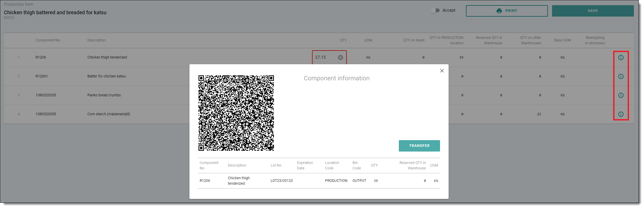
Task: Select component number R1206 in table
Action: point(41,58)
